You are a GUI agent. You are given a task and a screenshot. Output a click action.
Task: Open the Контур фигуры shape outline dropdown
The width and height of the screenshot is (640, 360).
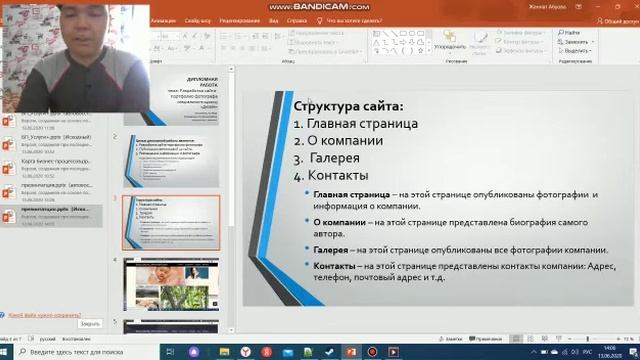(520, 42)
